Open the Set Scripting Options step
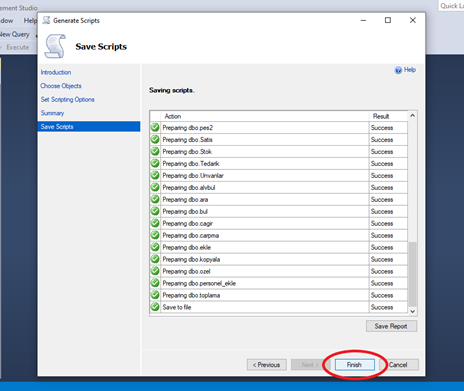Image resolution: width=464 pixels, height=391 pixels. (x=67, y=99)
